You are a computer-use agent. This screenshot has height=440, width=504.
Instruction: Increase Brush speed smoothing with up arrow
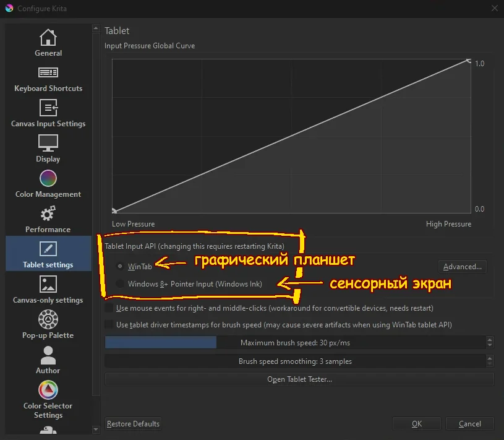pos(490,358)
